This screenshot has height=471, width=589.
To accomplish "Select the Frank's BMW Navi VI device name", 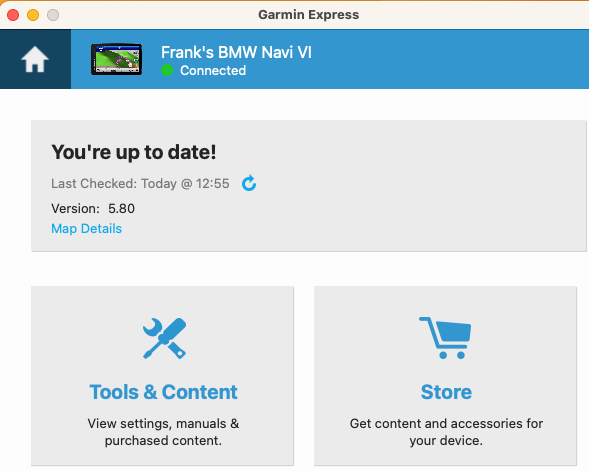I will (x=236, y=52).
